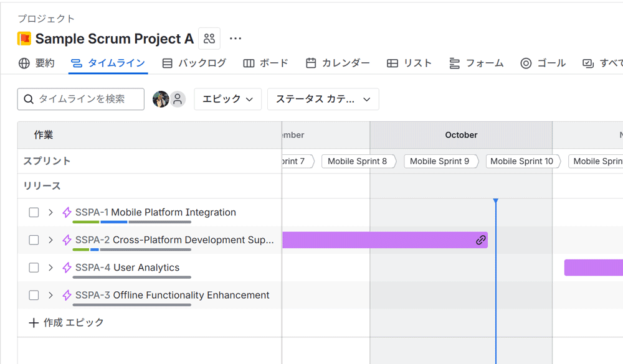The height and width of the screenshot is (364, 623).
Task: Click 作成 エピック to create an epic
Action: [67, 322]
